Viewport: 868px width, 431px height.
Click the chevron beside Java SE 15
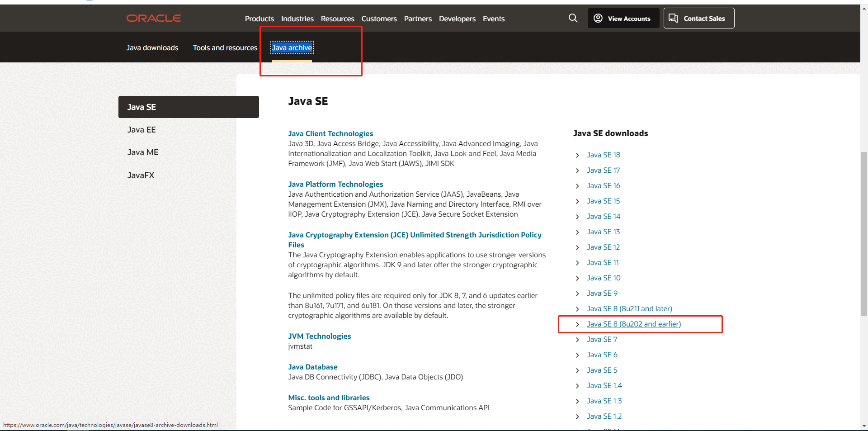pos(577,201)
